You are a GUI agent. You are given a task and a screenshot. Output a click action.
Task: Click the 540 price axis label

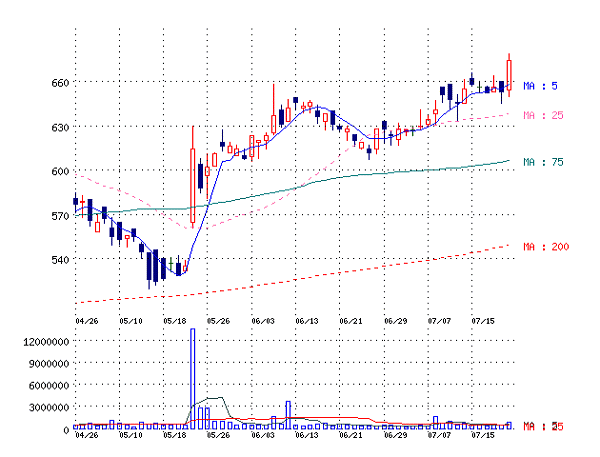point(60,260)
